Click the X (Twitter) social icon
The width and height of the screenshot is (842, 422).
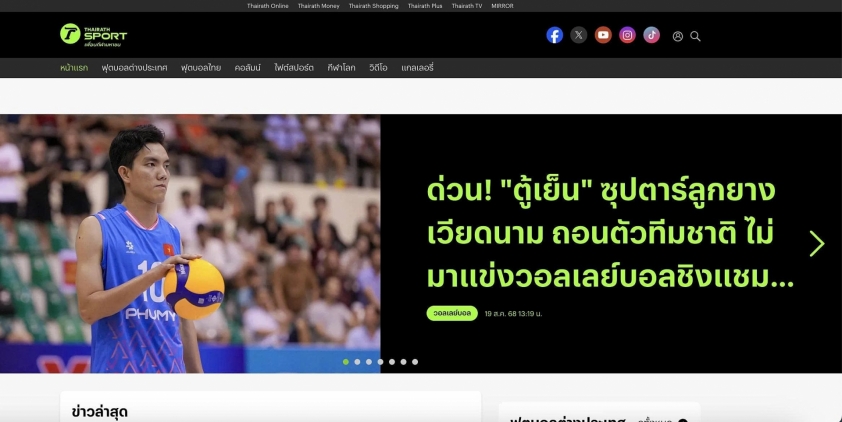point(579,35)
